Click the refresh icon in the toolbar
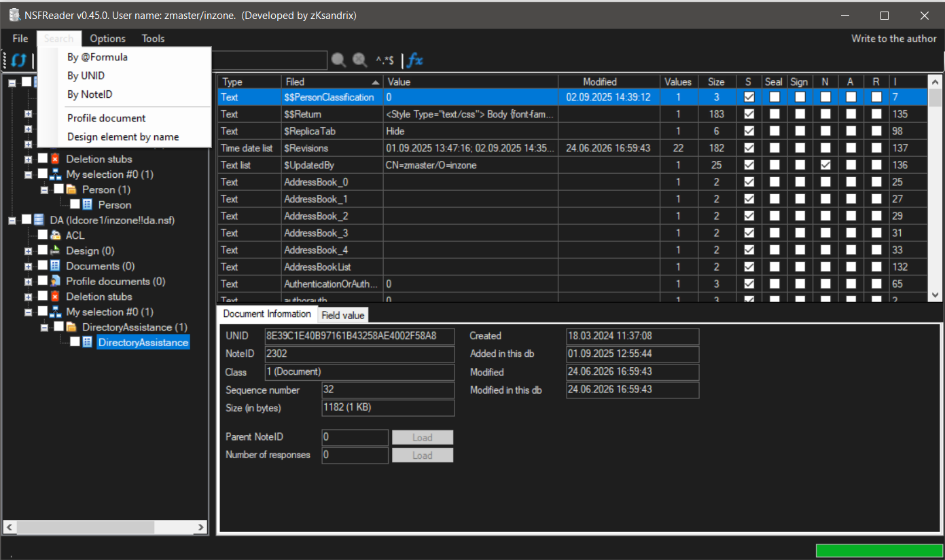Image resolution: width=945 pixels, height=560 pixels. tap(18, 60)
